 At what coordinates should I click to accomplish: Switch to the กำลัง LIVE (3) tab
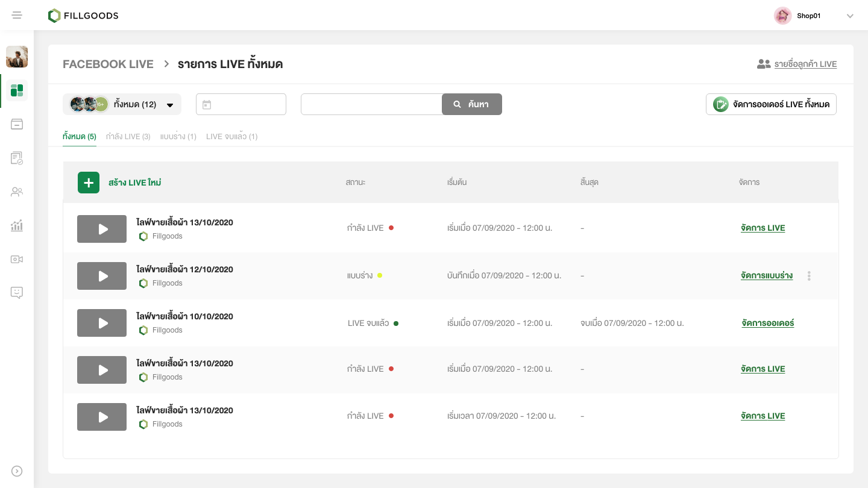point(128,137)
